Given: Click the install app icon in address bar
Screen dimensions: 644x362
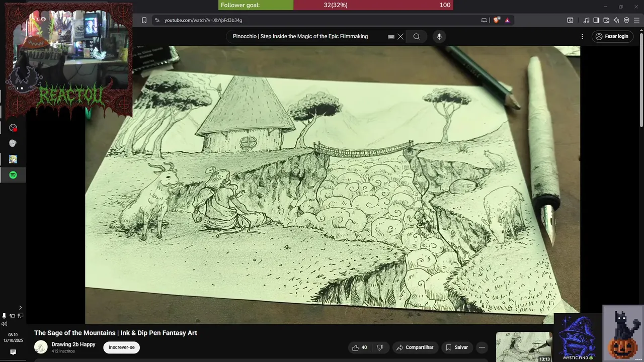Looking at the screenshot, I should [x=484, y=20].
